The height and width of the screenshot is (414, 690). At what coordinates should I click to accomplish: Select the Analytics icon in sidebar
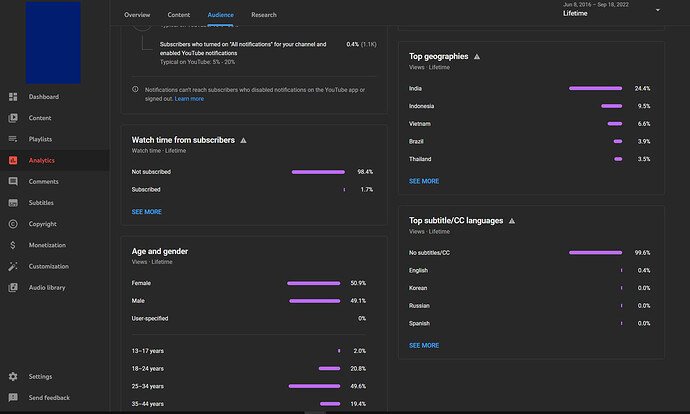(x=13, y=160)
